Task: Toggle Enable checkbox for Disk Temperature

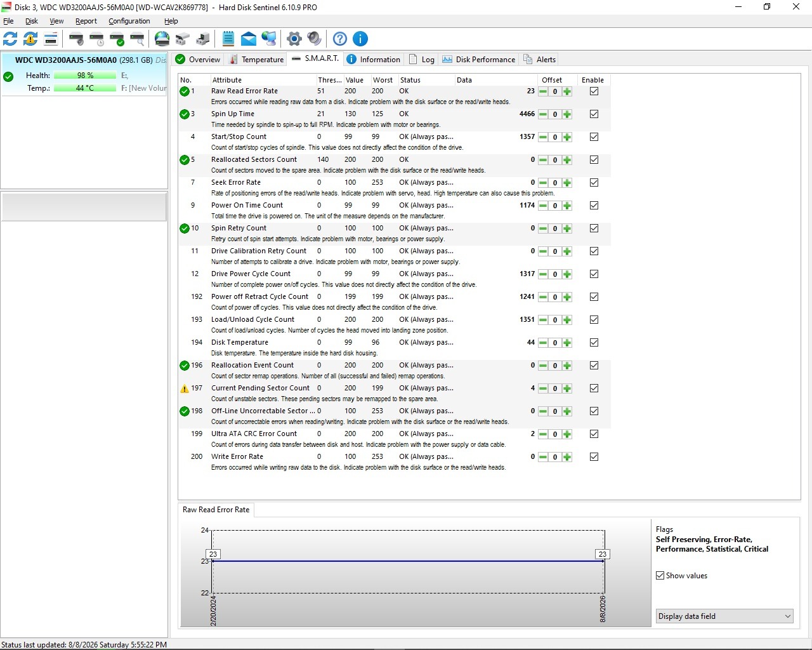Action: pos(594,343)
